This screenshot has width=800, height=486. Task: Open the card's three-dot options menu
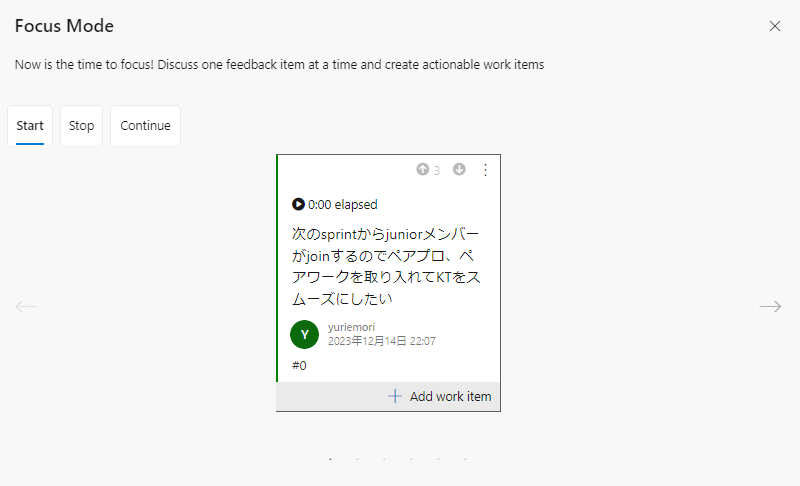[485, 170]
